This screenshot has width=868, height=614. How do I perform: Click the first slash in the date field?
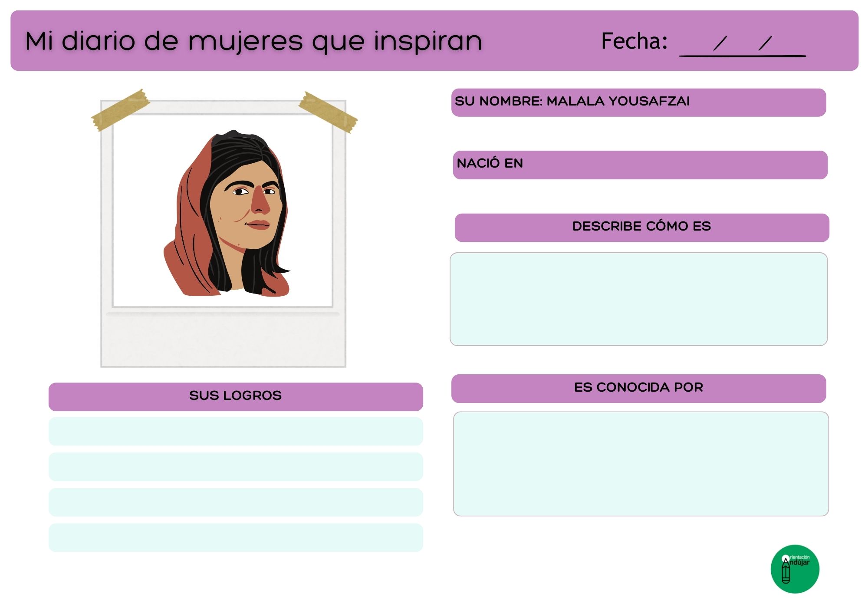point(720,43)
